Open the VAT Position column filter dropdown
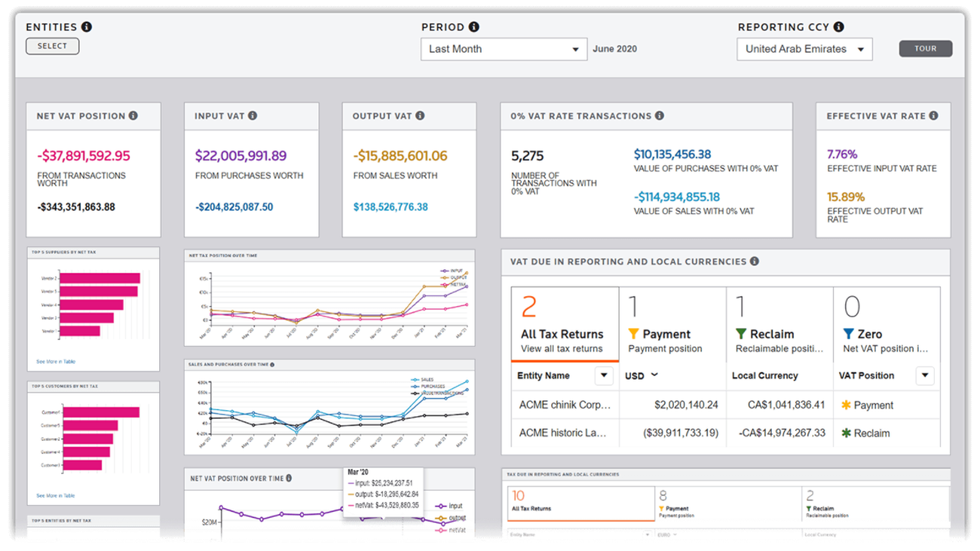This screenshot has width=980, height=551. pyautogui.click(x=926, y=376)
